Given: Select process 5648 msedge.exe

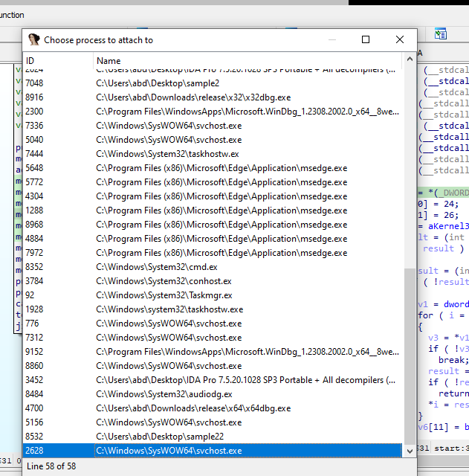Looking at the screenshot, I should 213,168.
